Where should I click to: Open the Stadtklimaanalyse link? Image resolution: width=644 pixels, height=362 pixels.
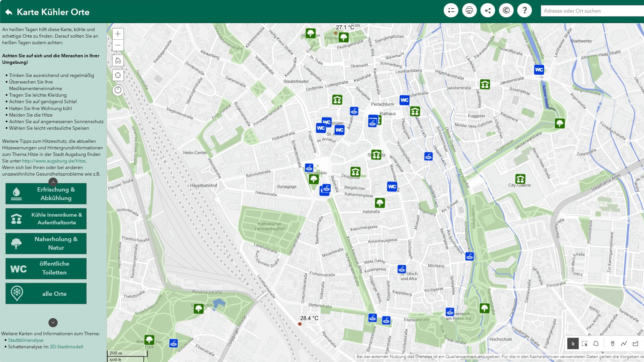26,340
